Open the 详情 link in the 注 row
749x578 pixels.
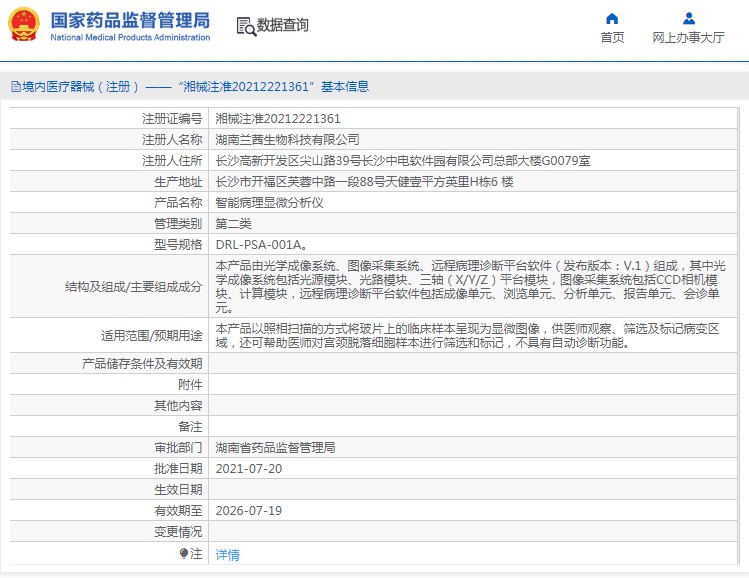[227, 554]
